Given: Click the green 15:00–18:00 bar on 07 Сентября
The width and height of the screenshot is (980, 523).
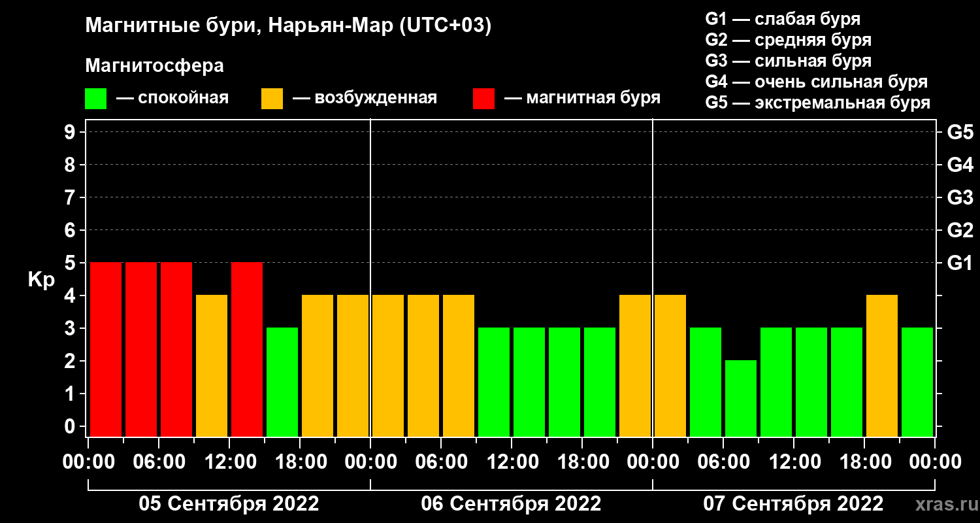Looking at the screenshot, I should (x=847, y=382).
